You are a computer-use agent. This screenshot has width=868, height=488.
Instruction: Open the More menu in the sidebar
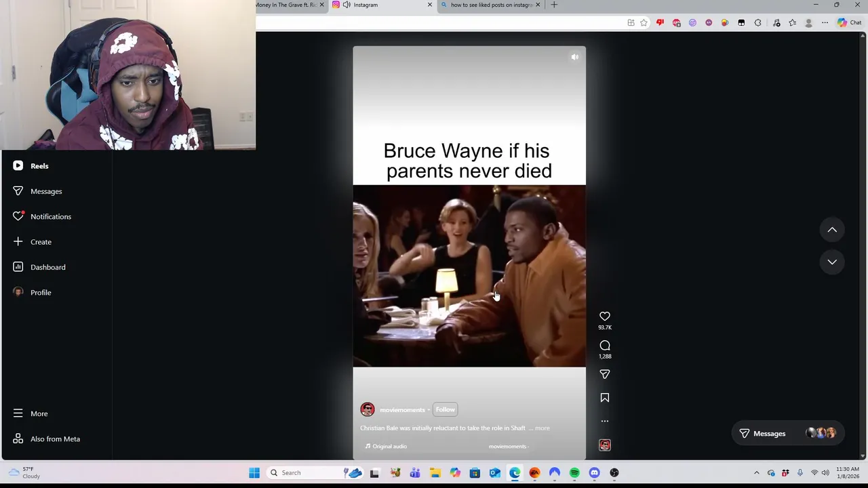(x=31, y=413)
